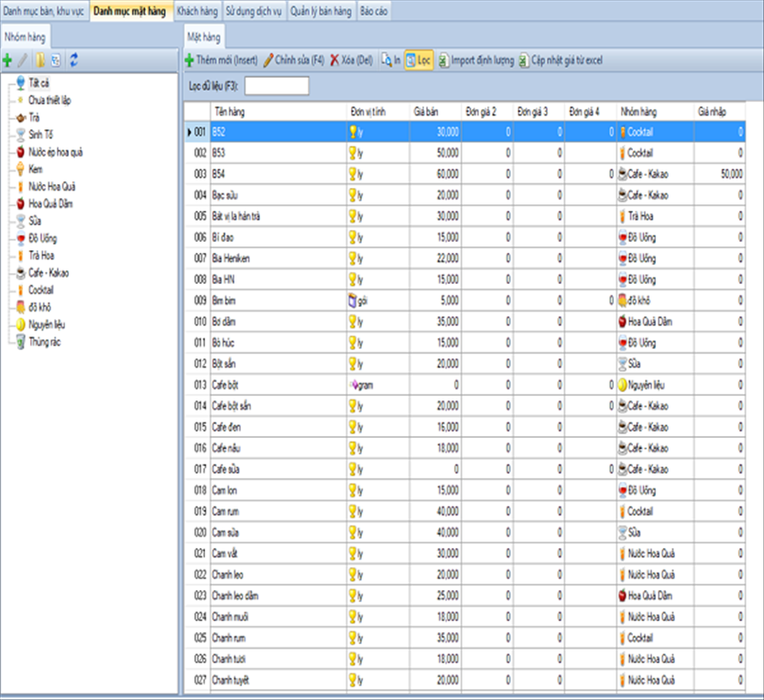Click Import định lượng toolbar button
The image size is (764, 700).
(475, 60)
